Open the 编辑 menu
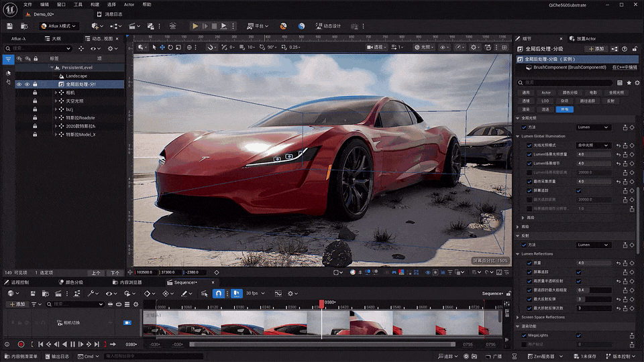 44,5
